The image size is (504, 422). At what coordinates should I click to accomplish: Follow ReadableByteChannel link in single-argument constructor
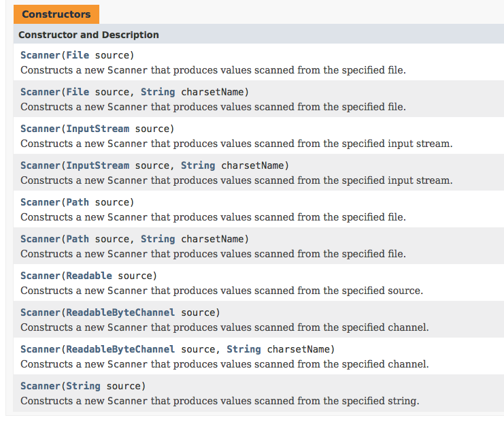(x=120, y=312)
